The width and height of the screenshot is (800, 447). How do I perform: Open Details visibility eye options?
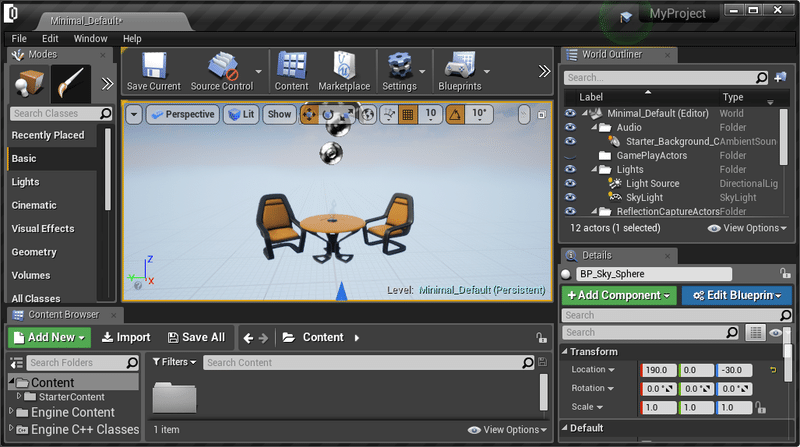tap(776, 333)
